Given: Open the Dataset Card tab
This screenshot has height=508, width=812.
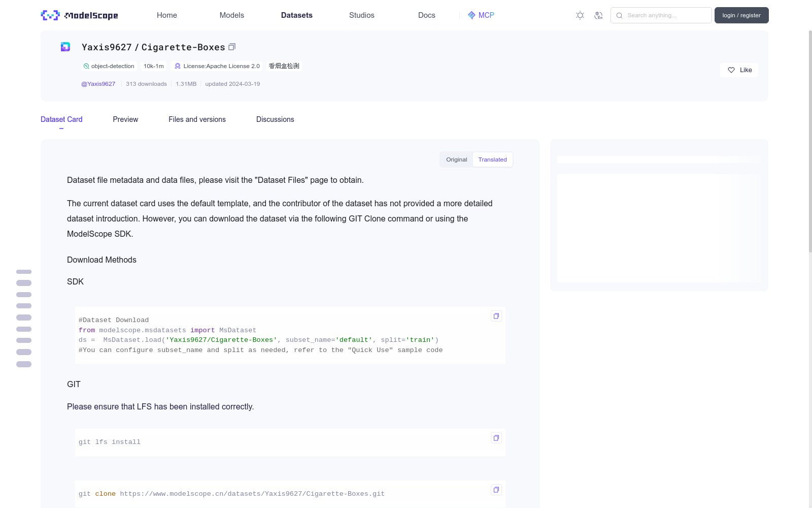Looking at the screenshot, I should pos(61,119).
